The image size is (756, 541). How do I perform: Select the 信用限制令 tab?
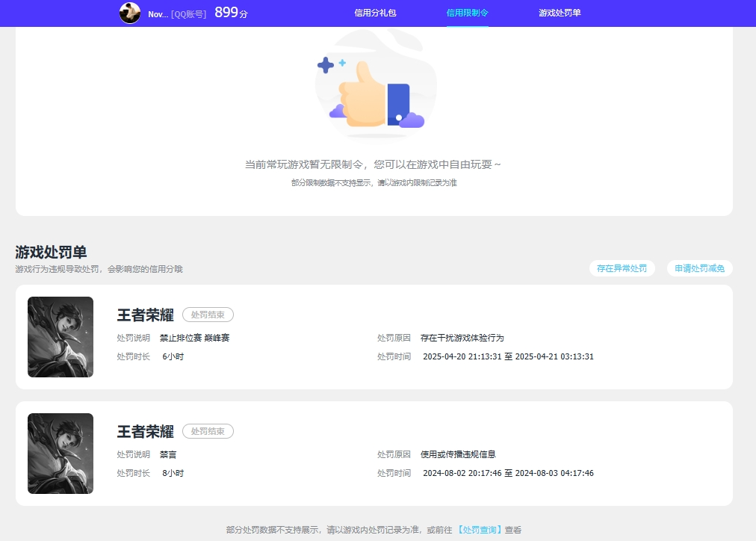pos(467,13)
